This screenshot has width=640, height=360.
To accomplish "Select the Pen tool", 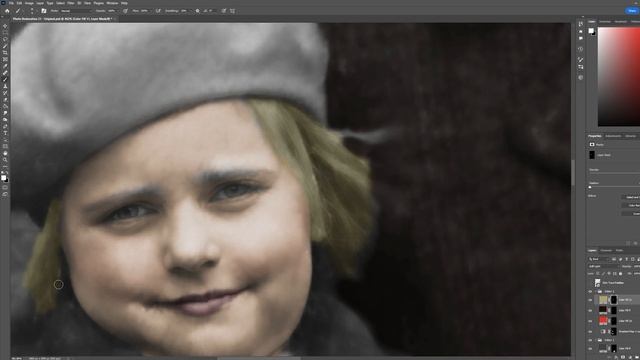I will pos(5,126).
